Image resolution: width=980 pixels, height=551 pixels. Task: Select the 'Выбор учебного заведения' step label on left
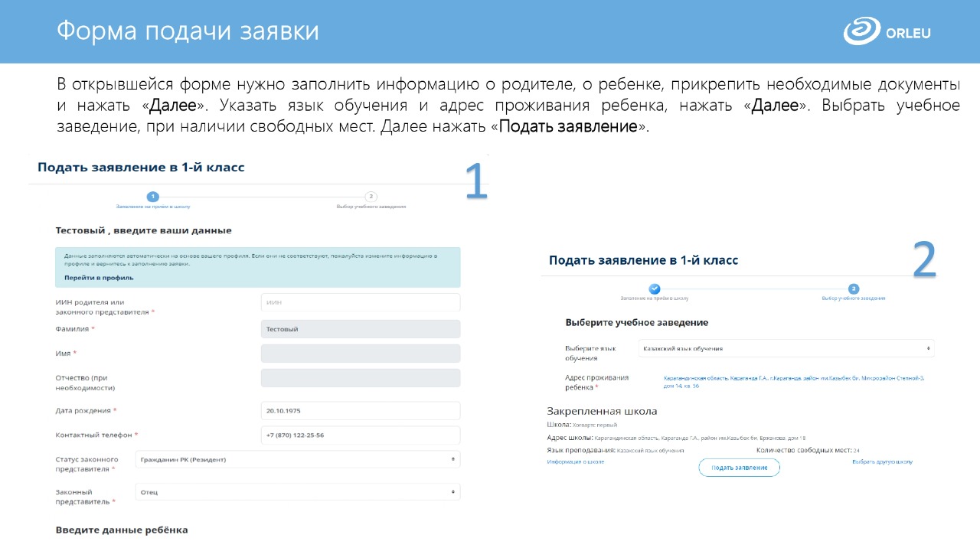click(371, 207)
